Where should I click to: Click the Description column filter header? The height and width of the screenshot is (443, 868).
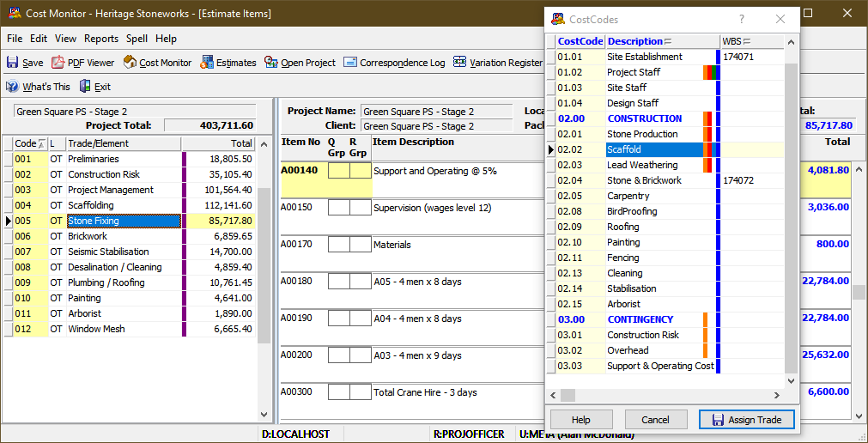(x=663, y=41)
